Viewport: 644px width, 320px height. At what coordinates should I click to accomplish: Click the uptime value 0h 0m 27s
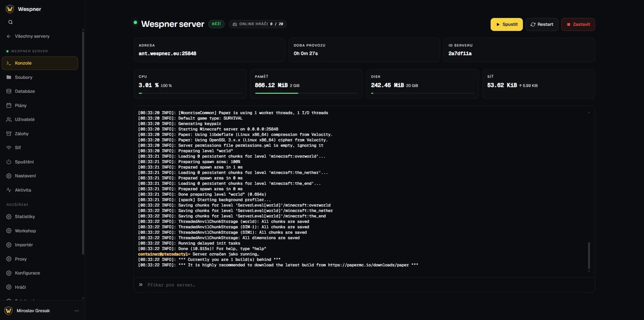click(x=306, y=53)
